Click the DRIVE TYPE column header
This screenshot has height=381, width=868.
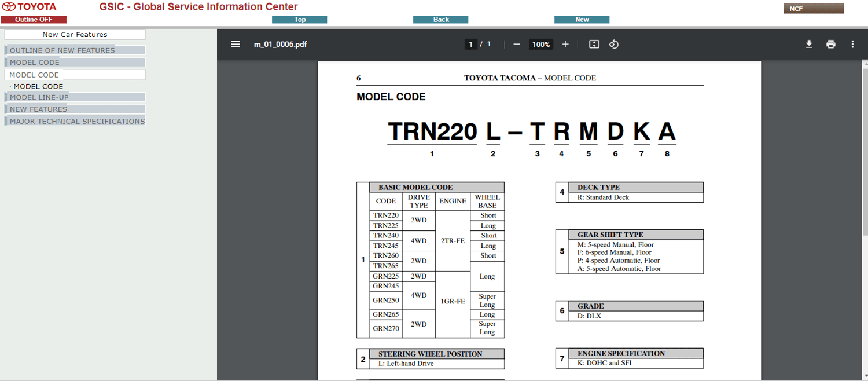(419, 201)
